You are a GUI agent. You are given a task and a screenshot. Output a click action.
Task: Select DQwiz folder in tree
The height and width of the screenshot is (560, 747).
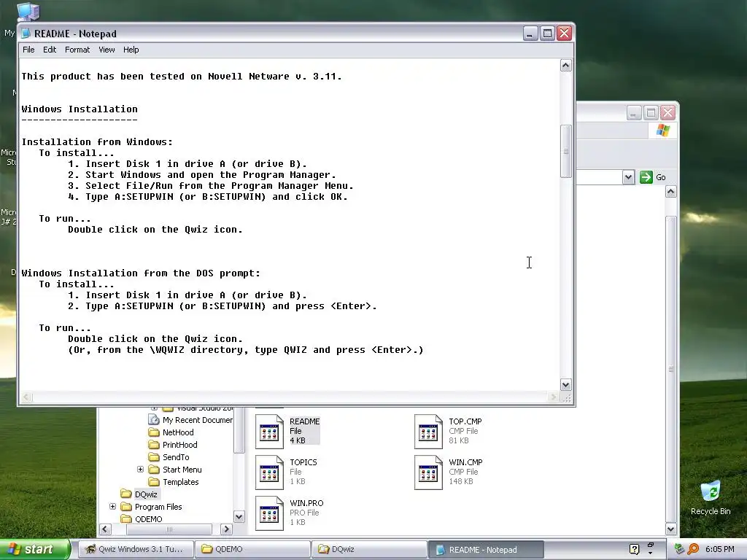coord(146,494)
